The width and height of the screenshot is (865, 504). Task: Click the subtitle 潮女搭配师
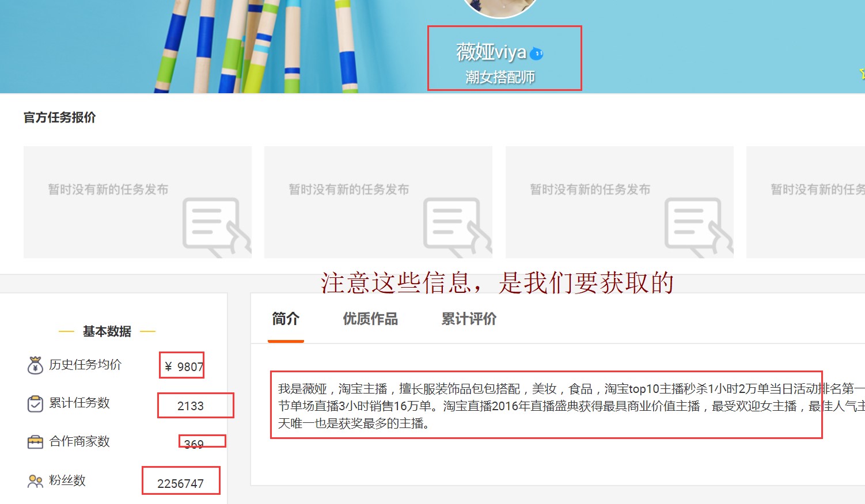coord(500,77)
